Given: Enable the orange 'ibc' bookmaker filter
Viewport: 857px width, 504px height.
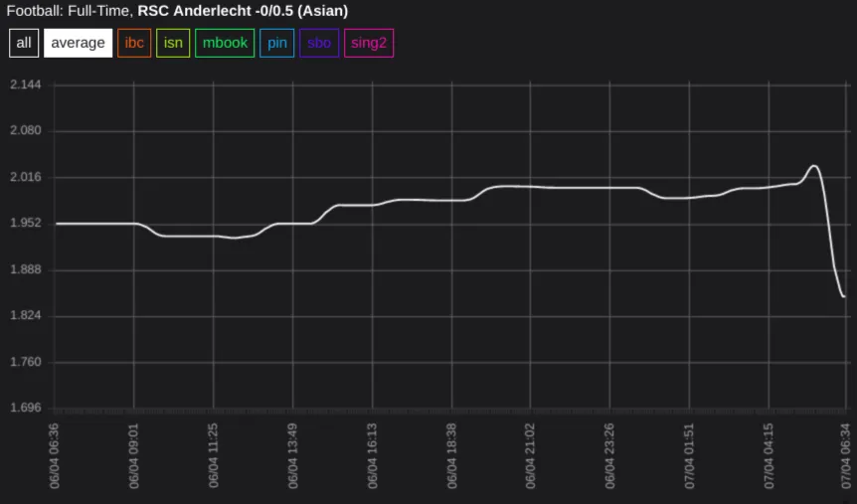Looking at the screenshot, I should [134, 43].
